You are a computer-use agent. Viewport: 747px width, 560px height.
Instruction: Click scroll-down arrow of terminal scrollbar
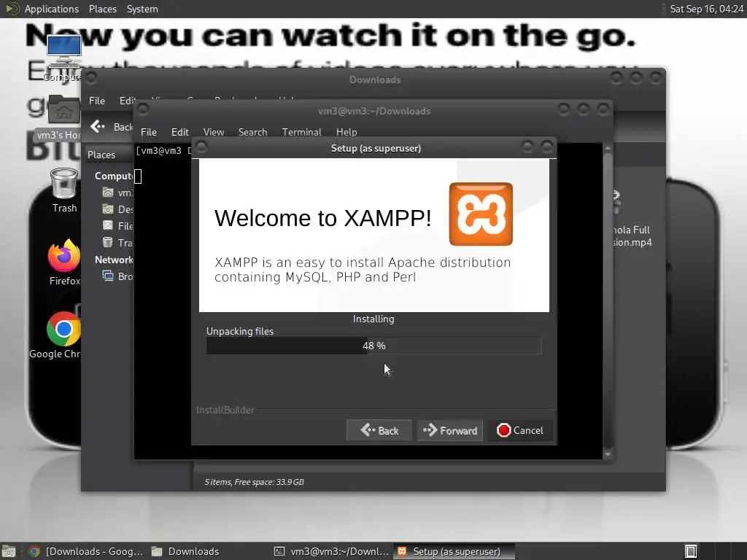(608, 455)
